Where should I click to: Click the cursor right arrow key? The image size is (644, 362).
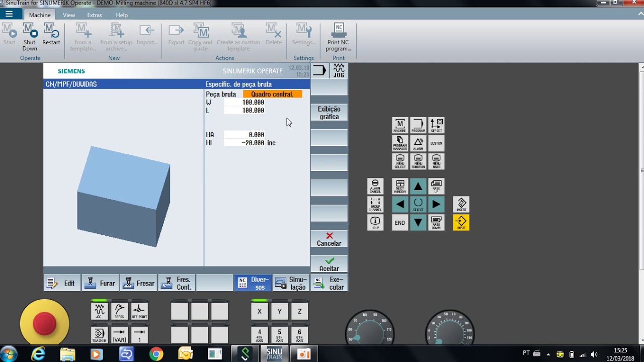point(436,205)
